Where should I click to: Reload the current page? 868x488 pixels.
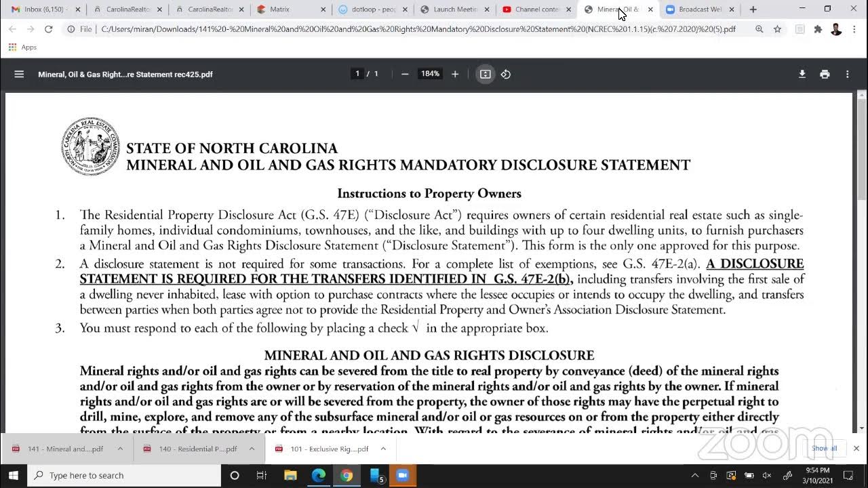49,29
